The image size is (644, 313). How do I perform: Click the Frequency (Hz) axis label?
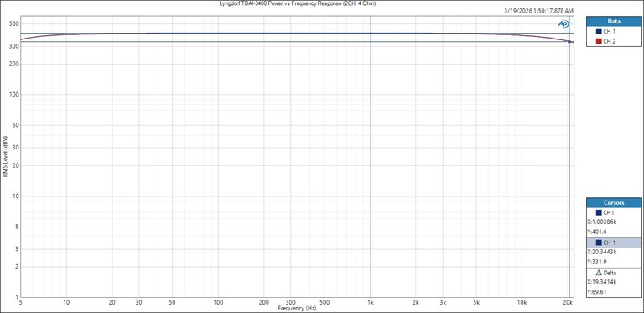tap(297, 308)
